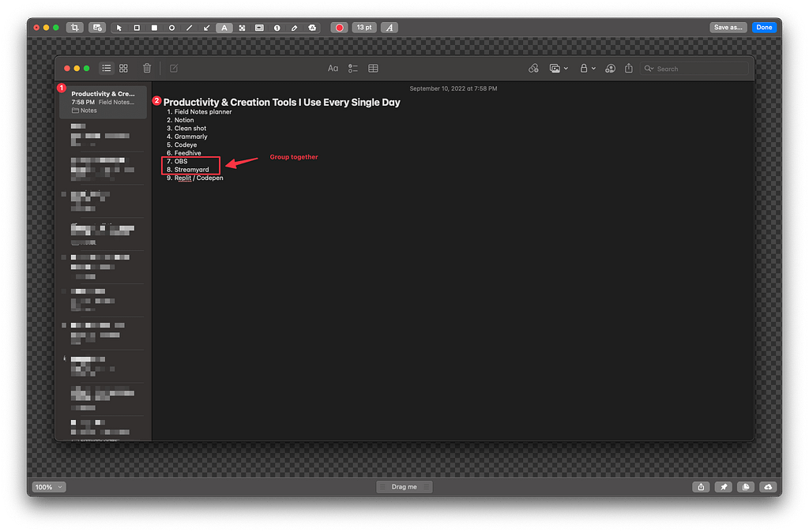Open the background tool next to Crop
Viewport: 809px width, 532px height.
(97, 28)
